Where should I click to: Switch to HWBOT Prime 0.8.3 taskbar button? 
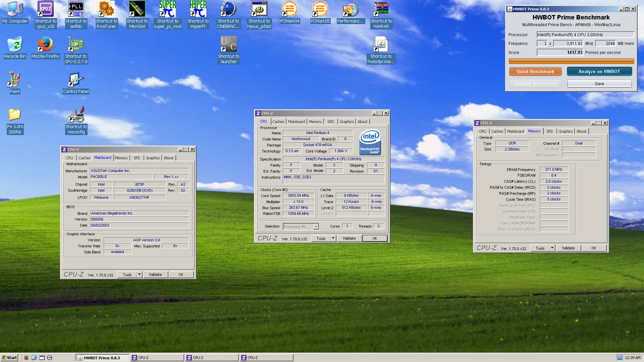(x=102, y=358)
